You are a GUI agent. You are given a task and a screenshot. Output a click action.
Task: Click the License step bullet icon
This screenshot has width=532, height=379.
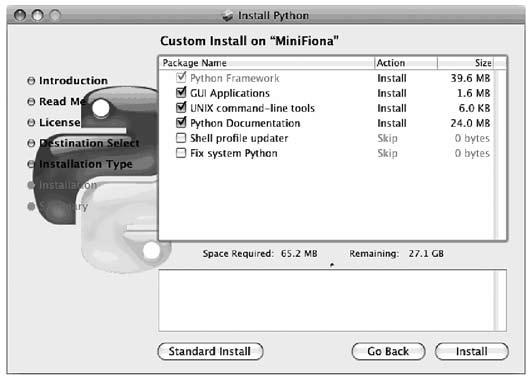tap(31, 122)
